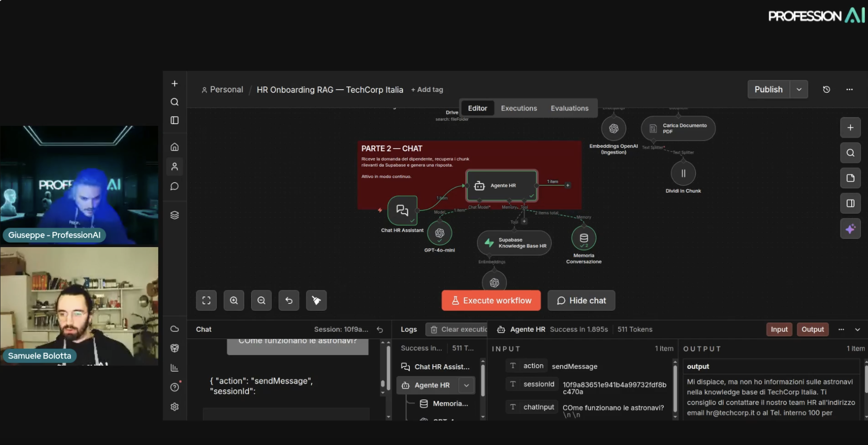Select the Memoria... row in logs
The image size is (868, 445).
[444, 404]
